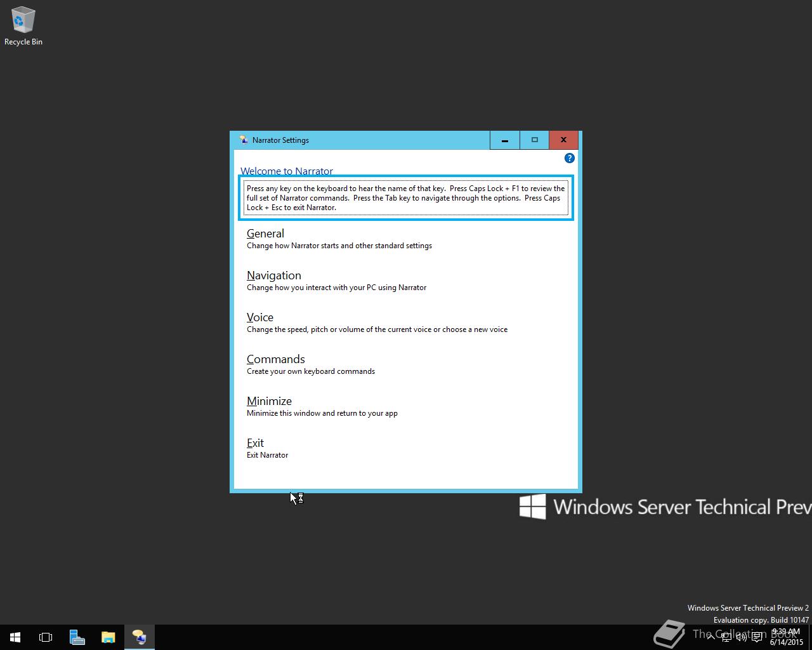Click 'Change how Narrator starts' description
Viewport: 812px width, 650px height.
point(339,246)
